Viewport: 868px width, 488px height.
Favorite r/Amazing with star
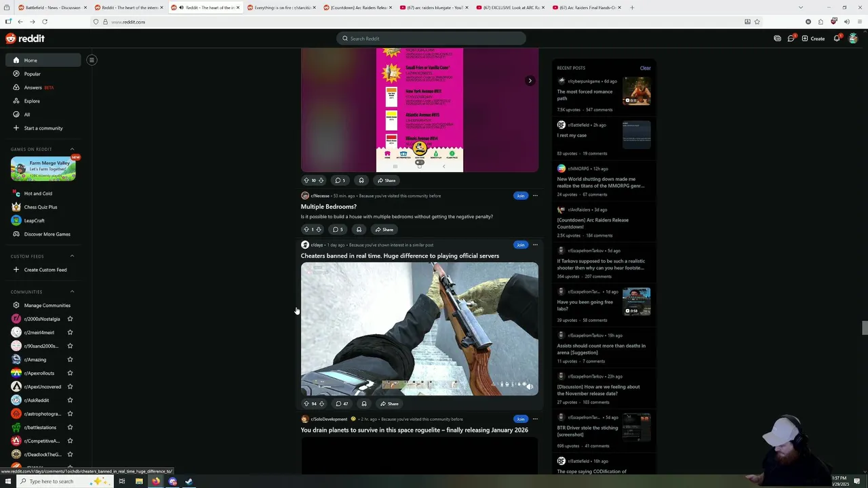click(70, 359)
